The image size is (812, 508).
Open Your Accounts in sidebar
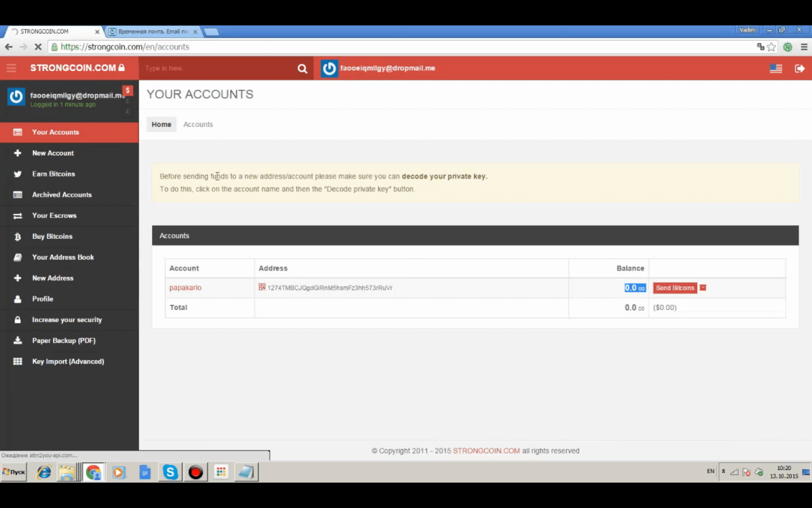click(x=69, y=132)
